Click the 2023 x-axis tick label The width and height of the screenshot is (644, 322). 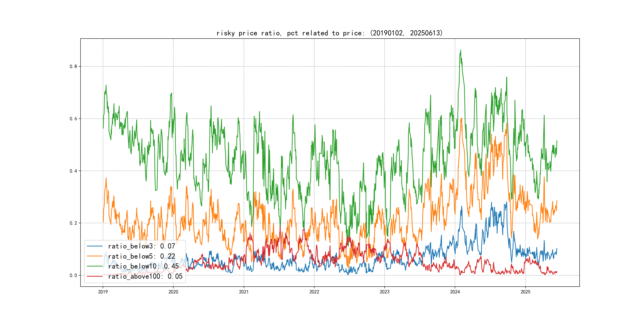(384, 292)
